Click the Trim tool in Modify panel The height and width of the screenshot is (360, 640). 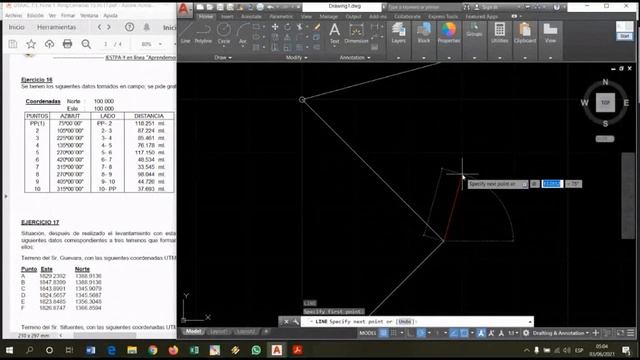pyautogui.click(x=300, y=27)
